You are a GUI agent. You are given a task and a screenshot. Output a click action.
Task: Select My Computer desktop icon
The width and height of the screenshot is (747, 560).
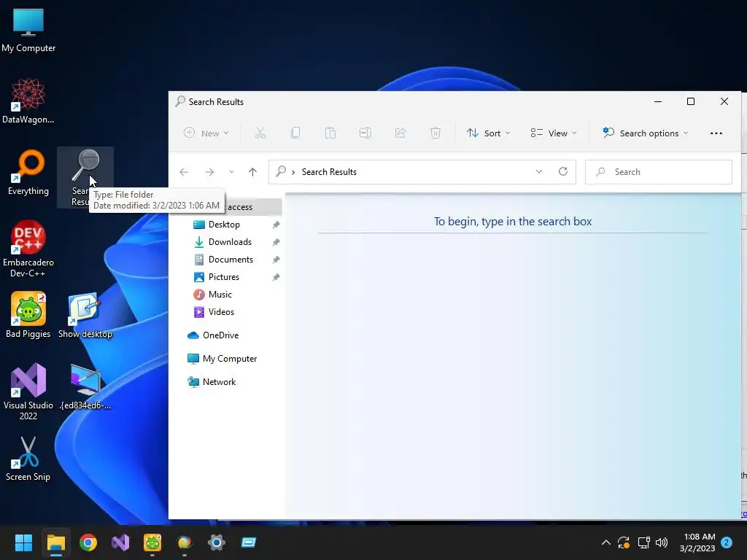point(28,30)
